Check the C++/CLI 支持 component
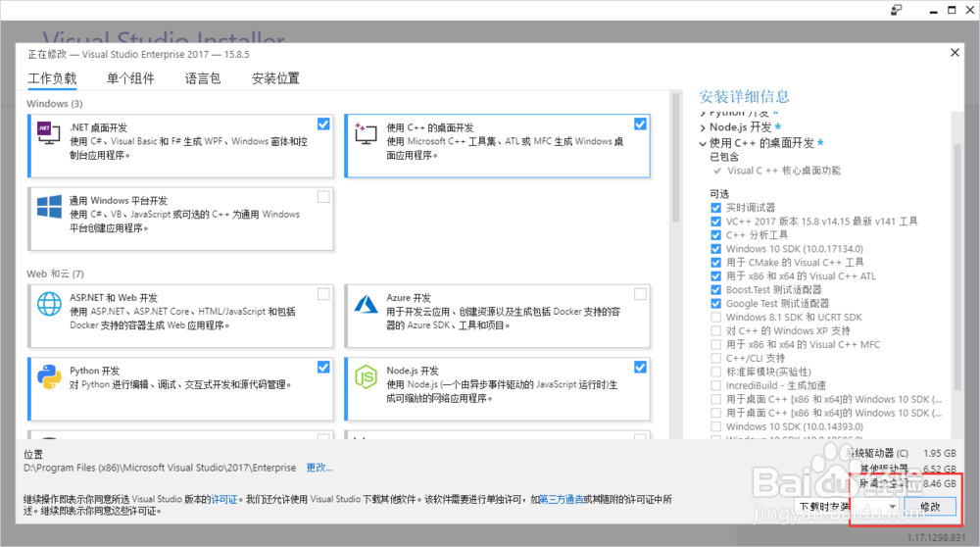The width and height of the screenshot is (980, 547). coord(715,358)
